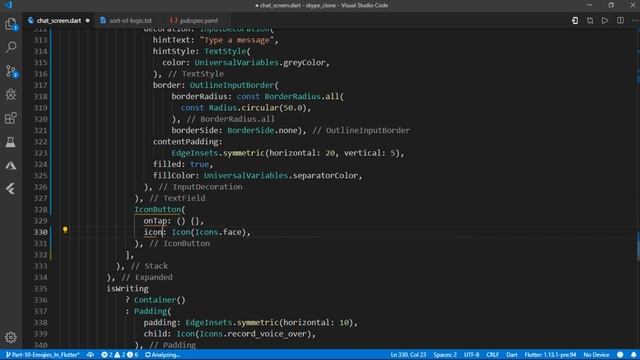The width and height of the screenshot is (640, 360).
Task: Click Container() on line 336
Action: pyautogui.click(x=160, y=300)
